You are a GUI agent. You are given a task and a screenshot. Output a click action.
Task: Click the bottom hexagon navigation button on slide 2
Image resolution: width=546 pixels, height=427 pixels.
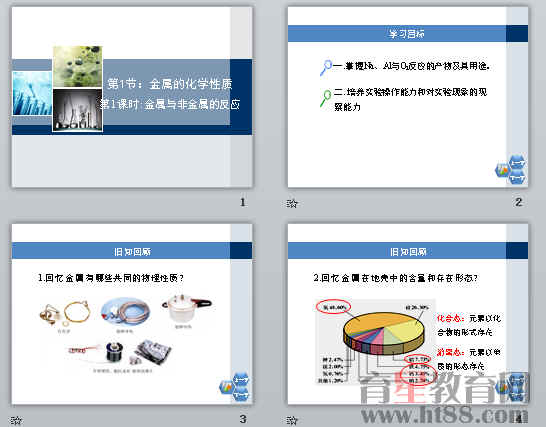point(517,178)
